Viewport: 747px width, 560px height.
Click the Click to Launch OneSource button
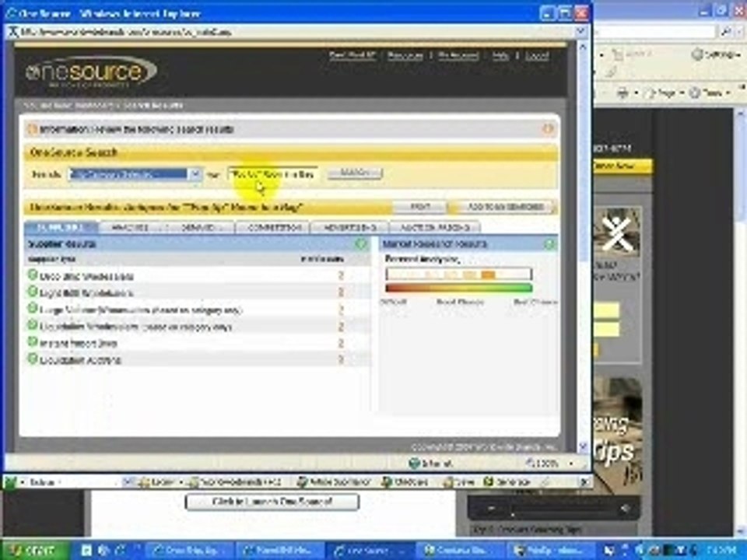(272, 502)
